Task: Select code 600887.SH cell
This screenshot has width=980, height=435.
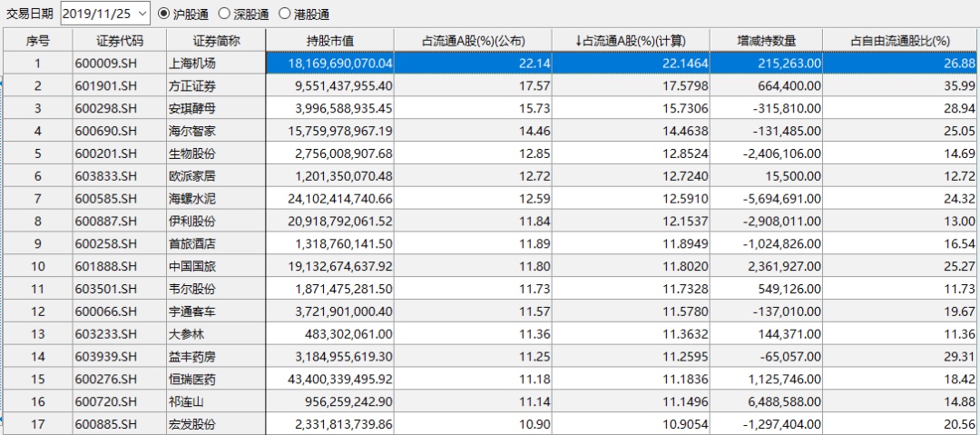Action: 120,221
